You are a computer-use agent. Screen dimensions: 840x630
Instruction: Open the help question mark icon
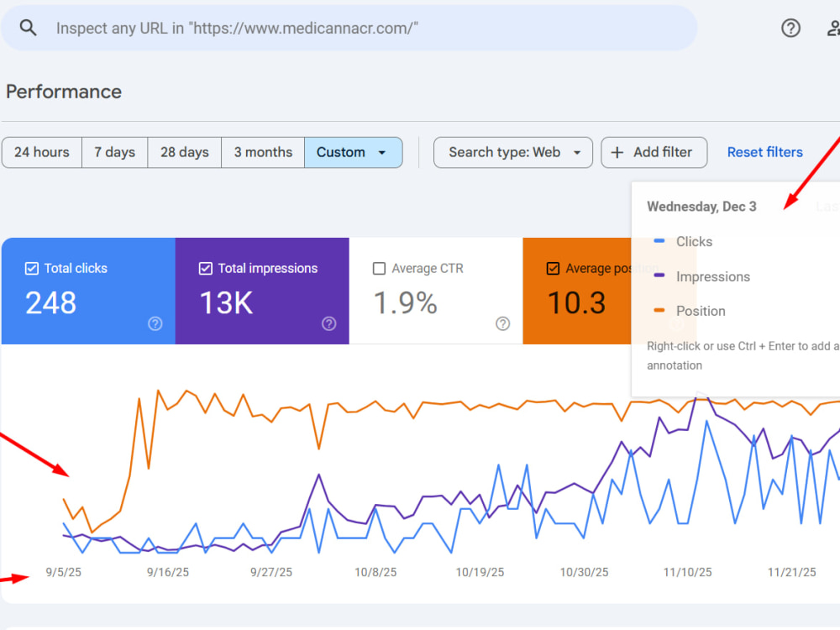(790, 28)
